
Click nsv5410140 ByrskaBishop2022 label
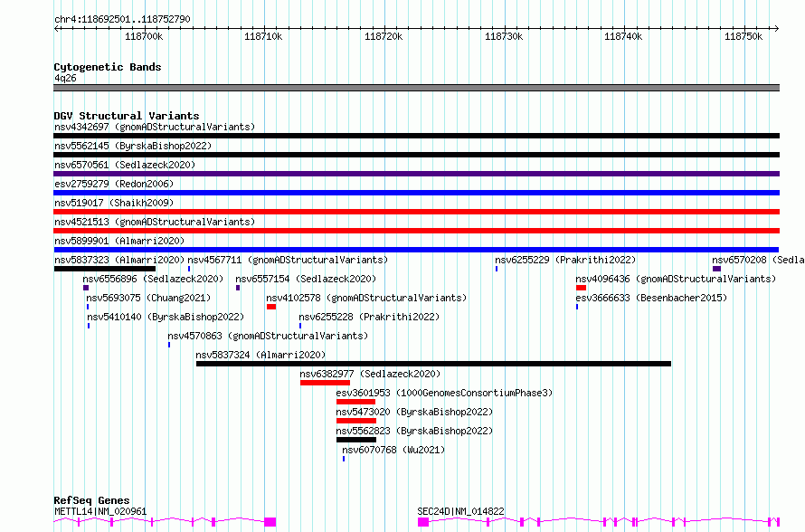click(166, 317)
